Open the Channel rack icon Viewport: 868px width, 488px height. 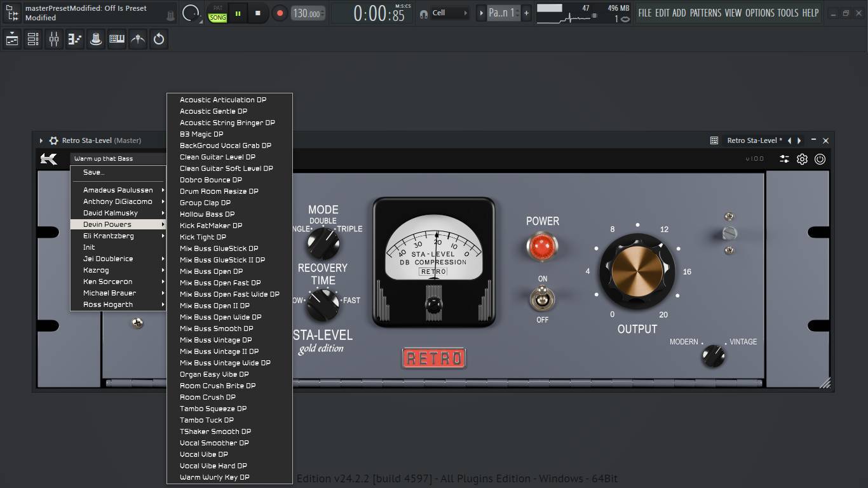pos(33,39)
